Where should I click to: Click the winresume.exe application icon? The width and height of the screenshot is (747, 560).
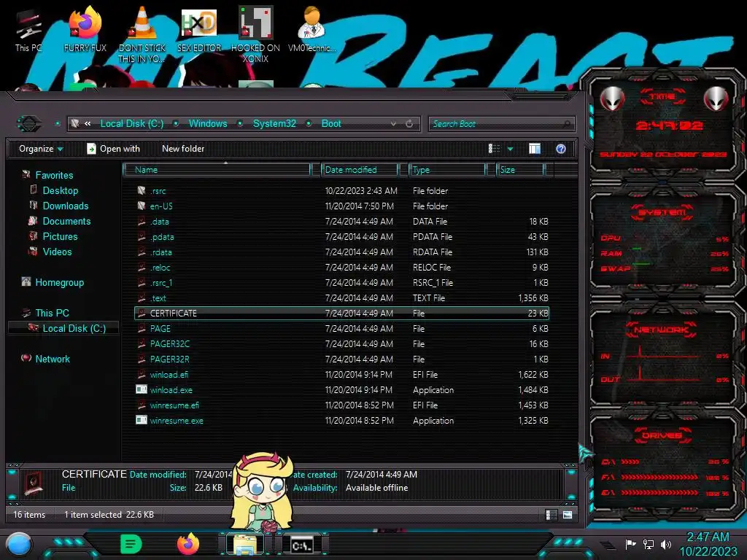point(142,420)
